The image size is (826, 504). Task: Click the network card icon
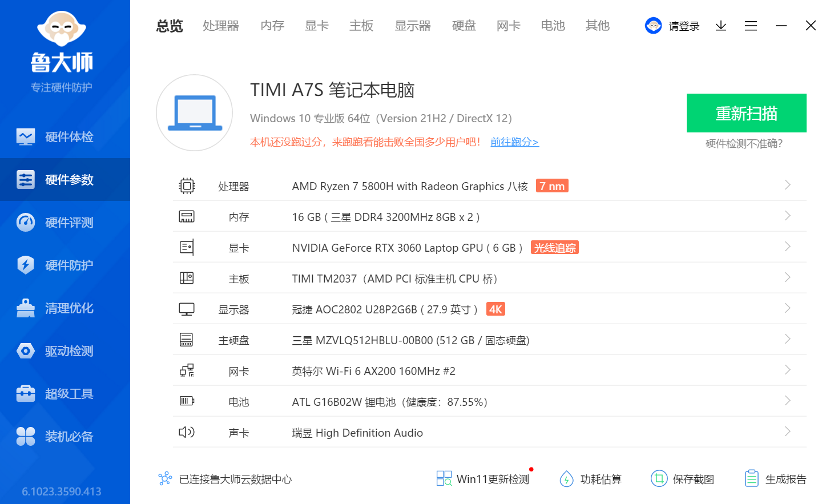[x=187, y=371]
